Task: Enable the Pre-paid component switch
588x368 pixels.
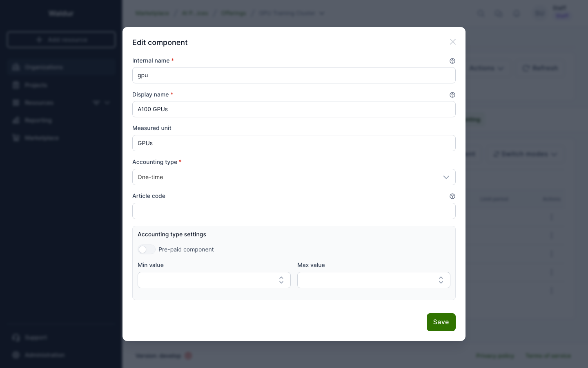Action: click(146, 249)
